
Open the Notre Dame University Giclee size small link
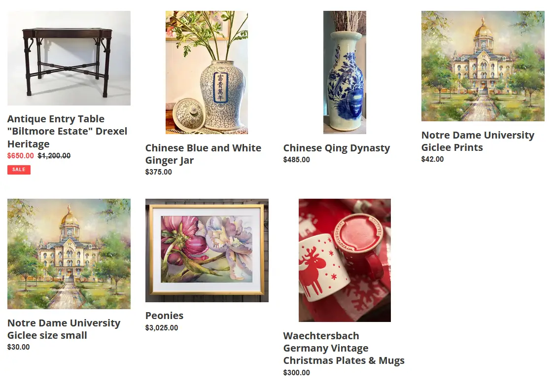click(x=64, y=329)
